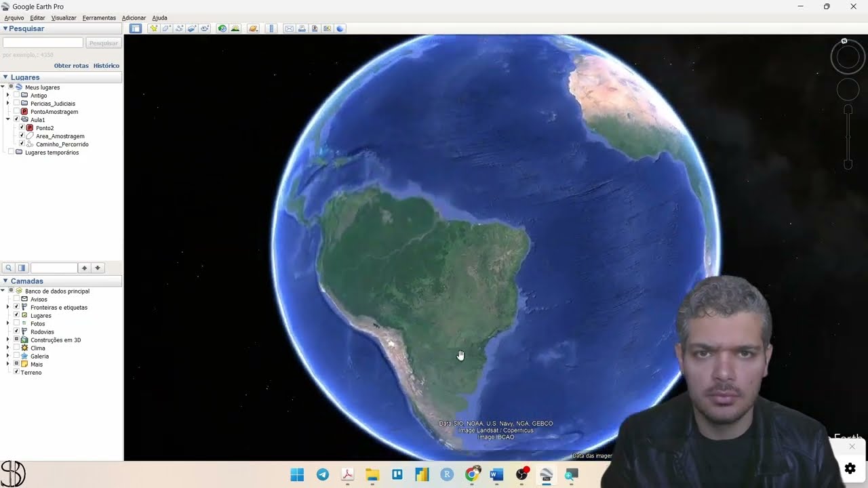Show historical imagery with the clock icon
This screenshot has width=868, height=488.
pyautogui.click(x=222, y=28)
